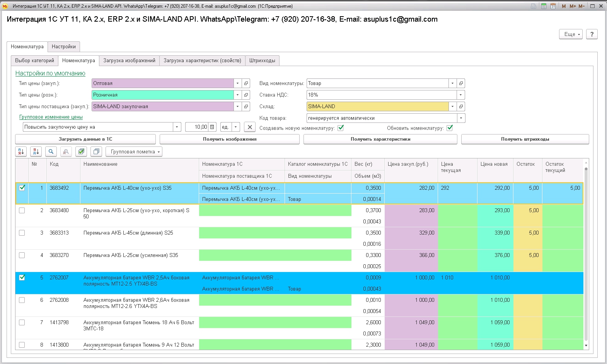Viewport: 607px width, 364px height.
Task: Open SIMA-LAND закупочная price type form
Action: pyautogui.click(x=246, y=107)
